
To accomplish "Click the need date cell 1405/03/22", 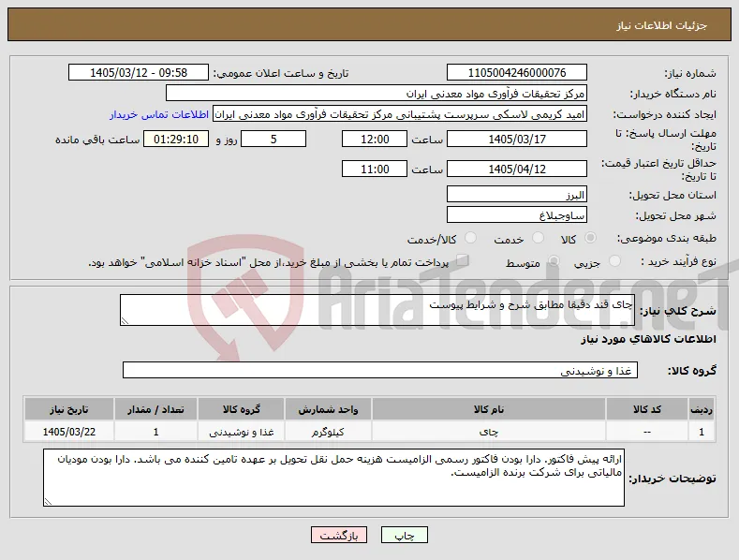I will click(x=68, y=432).
